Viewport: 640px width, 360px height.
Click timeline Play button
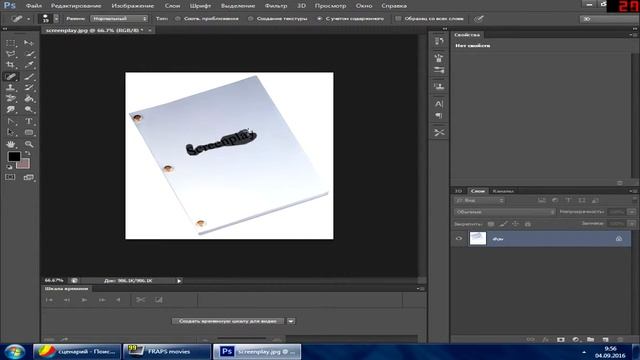coord(84,300)
